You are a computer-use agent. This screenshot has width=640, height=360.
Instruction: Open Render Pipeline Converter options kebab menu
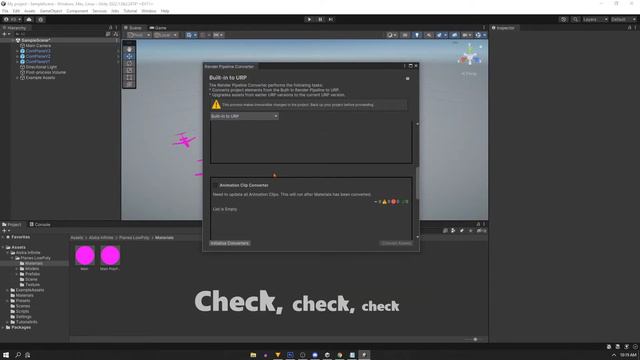coord(404,66)
